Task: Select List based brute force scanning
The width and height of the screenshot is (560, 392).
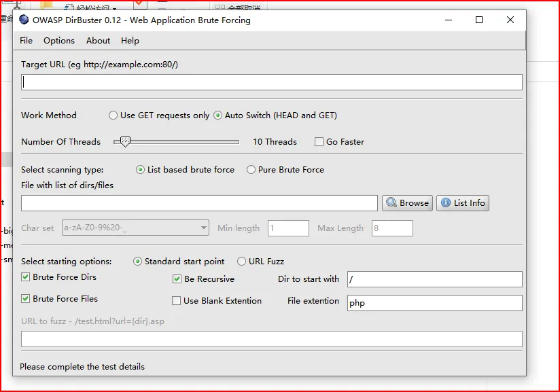Action: click(x=140, y=170)
